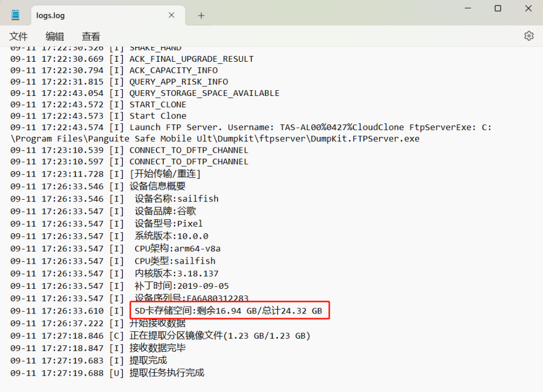Click the ACK_CAPACITY_INFO log entry
Image resolution: width=543 pixels, height=392 pixels.
pos(173,70)
